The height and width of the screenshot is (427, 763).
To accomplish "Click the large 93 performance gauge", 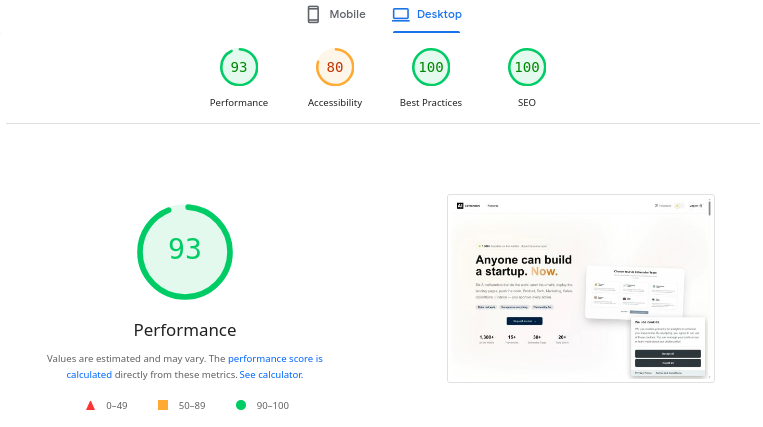I will tap(185, 252).
